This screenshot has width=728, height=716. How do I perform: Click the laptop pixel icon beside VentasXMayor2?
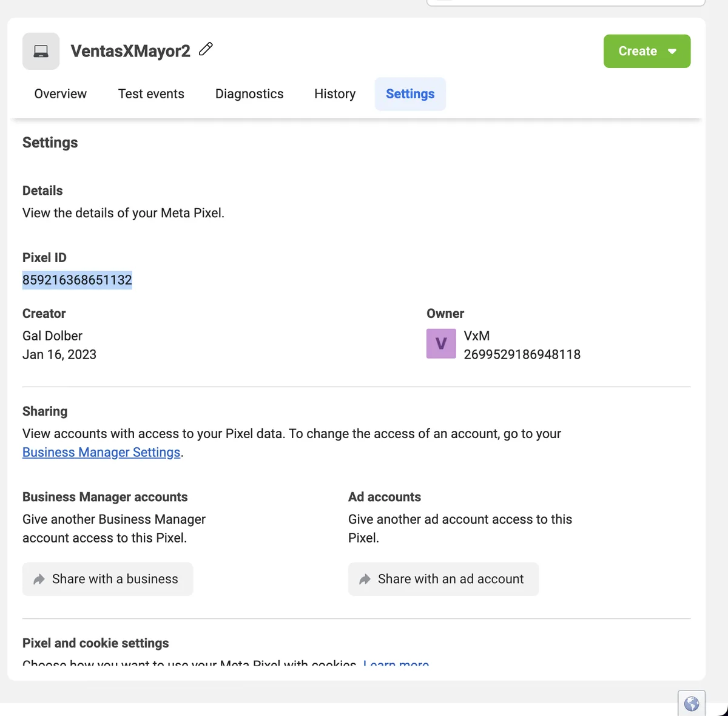pyautogui.click(x=41, y=52)
